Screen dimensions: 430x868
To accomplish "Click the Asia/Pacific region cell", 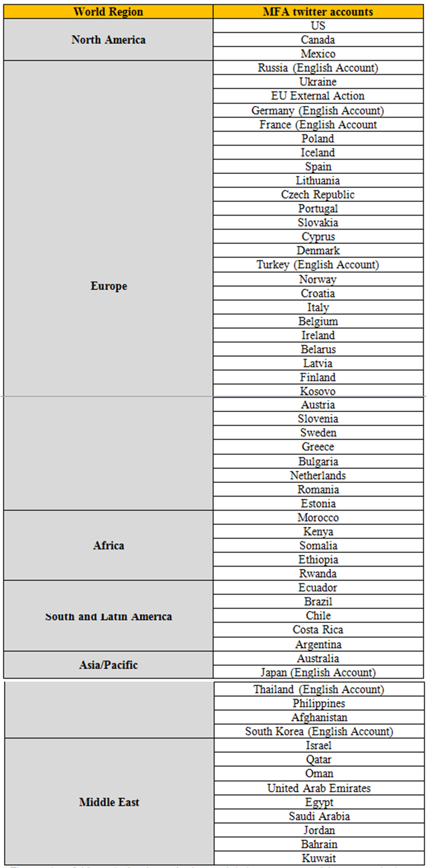I will tap(108, 665).
